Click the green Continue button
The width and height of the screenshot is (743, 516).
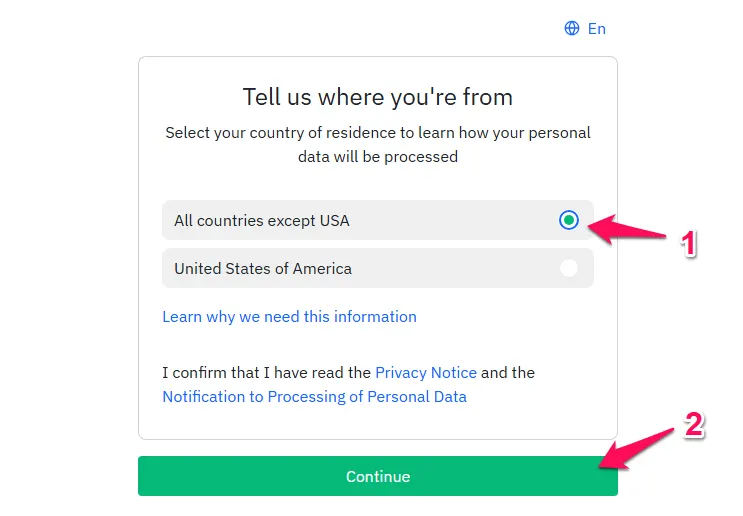378,476
